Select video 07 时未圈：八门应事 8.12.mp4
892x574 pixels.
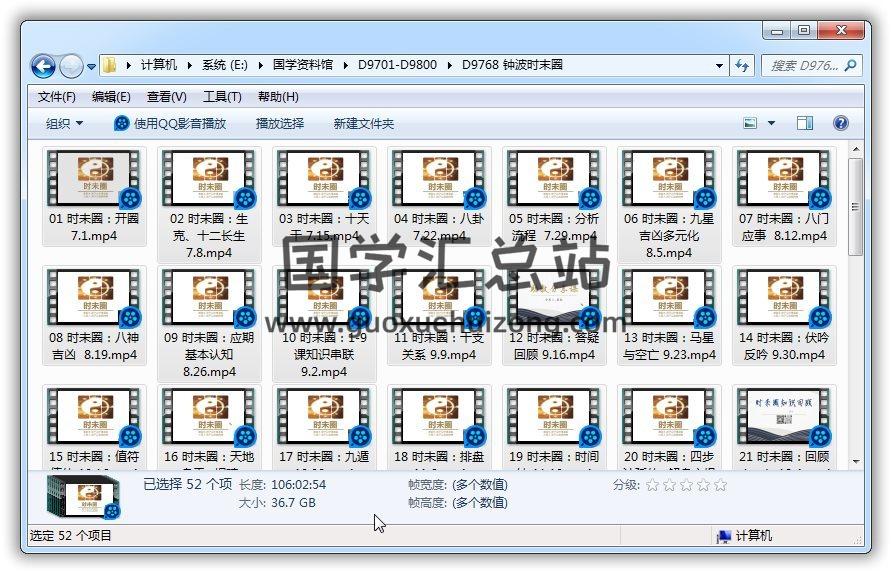pos(784,197)
